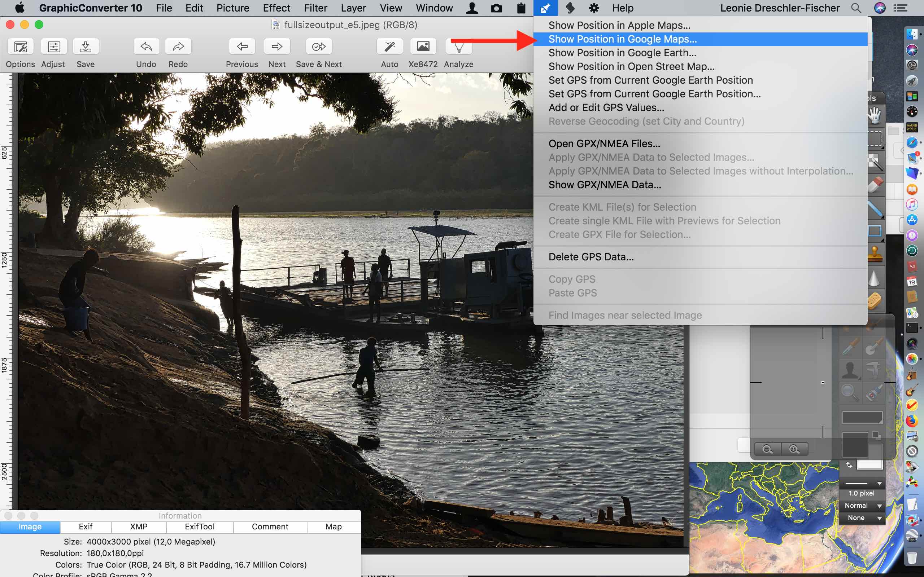Reset to default colors mini icon

coord(876,435)
